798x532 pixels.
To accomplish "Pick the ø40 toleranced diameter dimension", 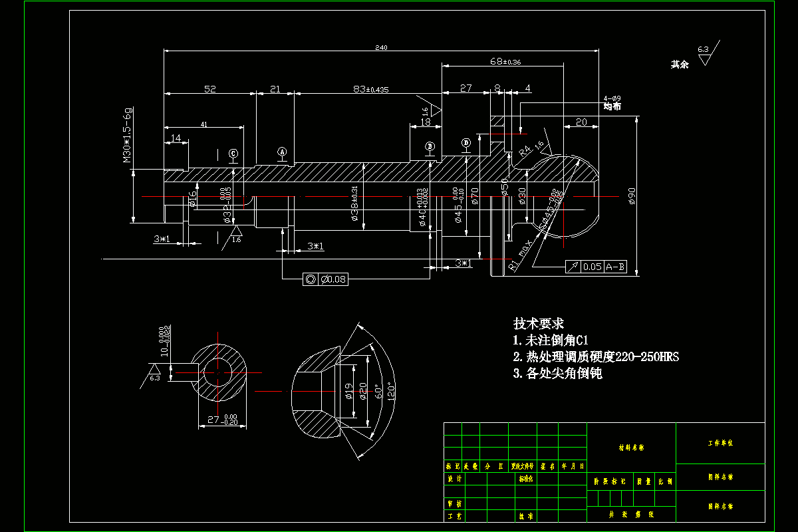I will (x=422, y=208).
